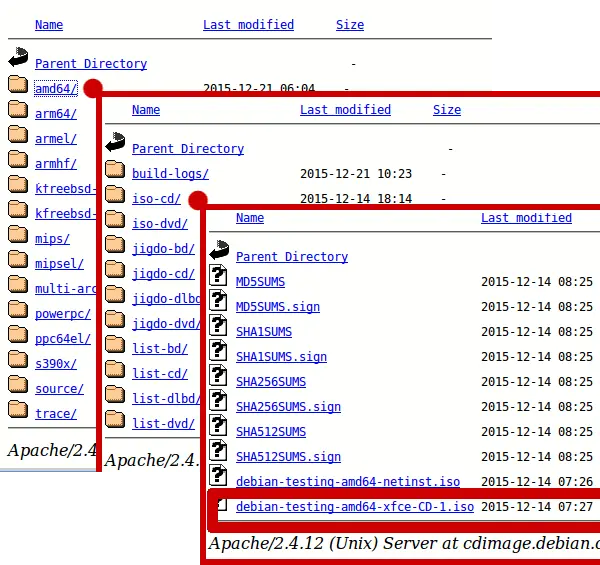
Task: Open the ppc64el/ directory link
Action: pos(63,339)
